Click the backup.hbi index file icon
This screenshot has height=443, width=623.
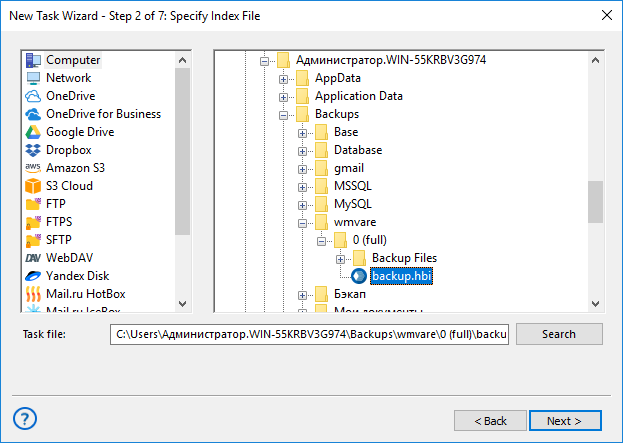click(359, 276)
